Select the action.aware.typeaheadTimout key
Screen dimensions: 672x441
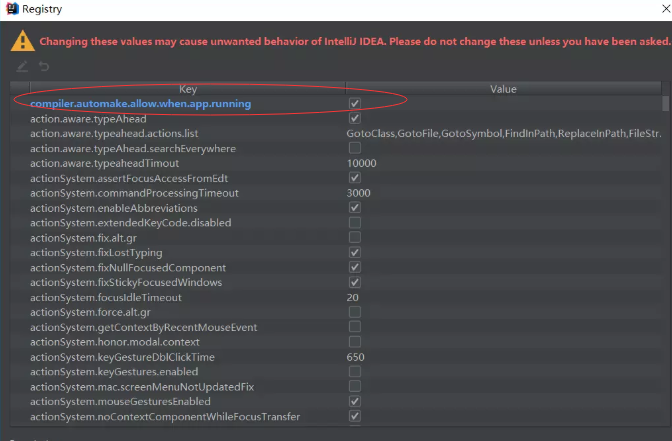[x=104, y=163]
